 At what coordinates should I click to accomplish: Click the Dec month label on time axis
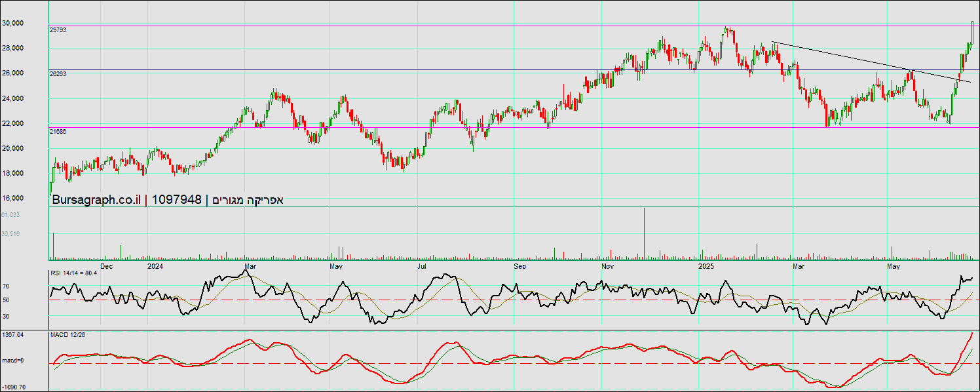[x=107, y=266]
